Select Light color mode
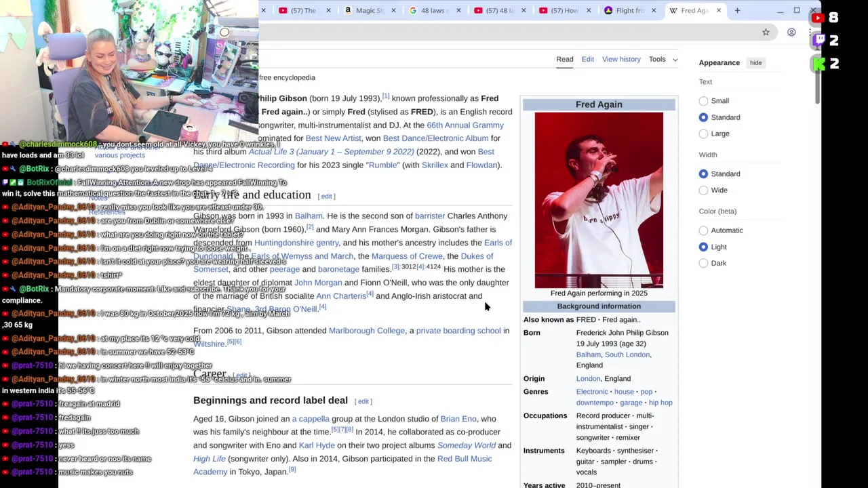Viewport: 868px width, 488px height. tap(703, 247)
